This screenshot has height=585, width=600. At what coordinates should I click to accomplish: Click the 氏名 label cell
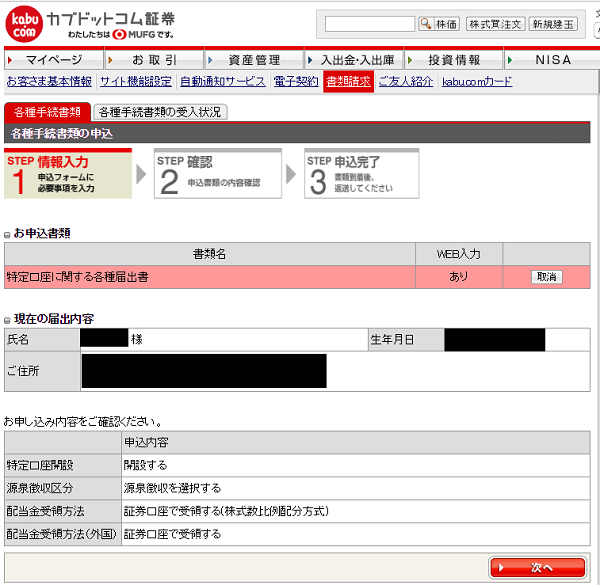tap(42, 340)
